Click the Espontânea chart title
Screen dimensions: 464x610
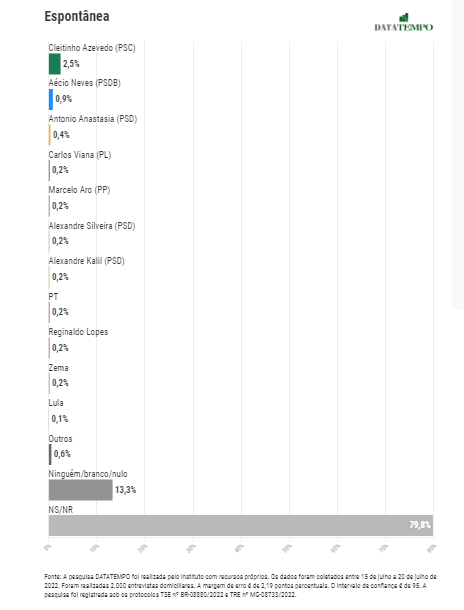[77, 16]
